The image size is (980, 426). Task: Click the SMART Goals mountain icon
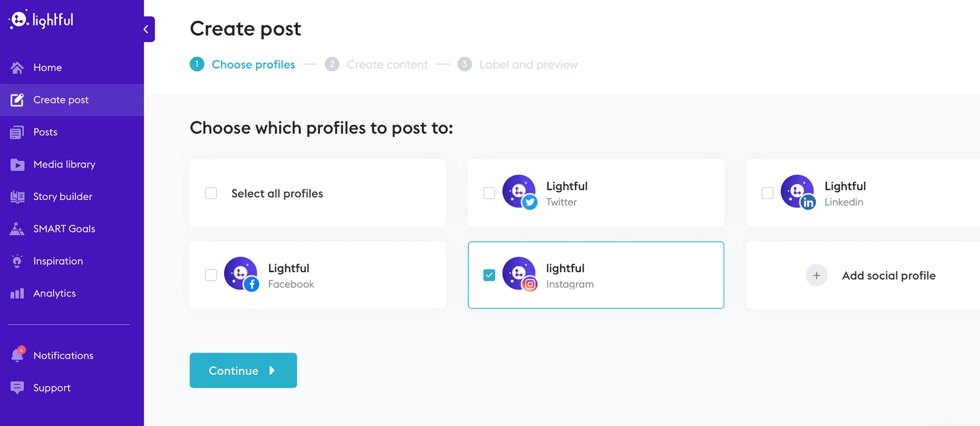(18, 229)
